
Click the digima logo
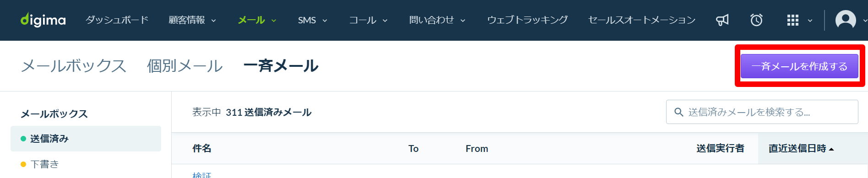pyautogui.click(x=43, y=20)
